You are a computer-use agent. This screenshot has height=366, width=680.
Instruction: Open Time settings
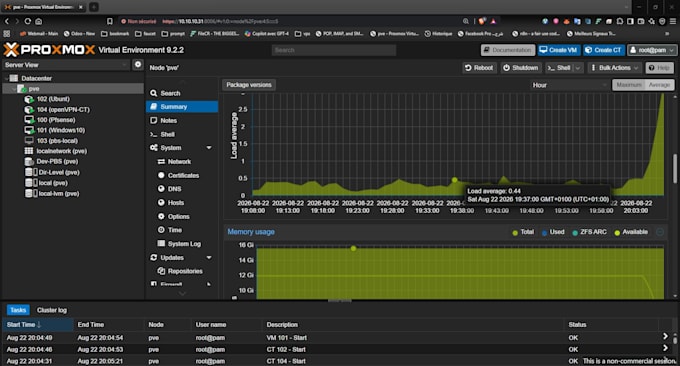[175, 230]
